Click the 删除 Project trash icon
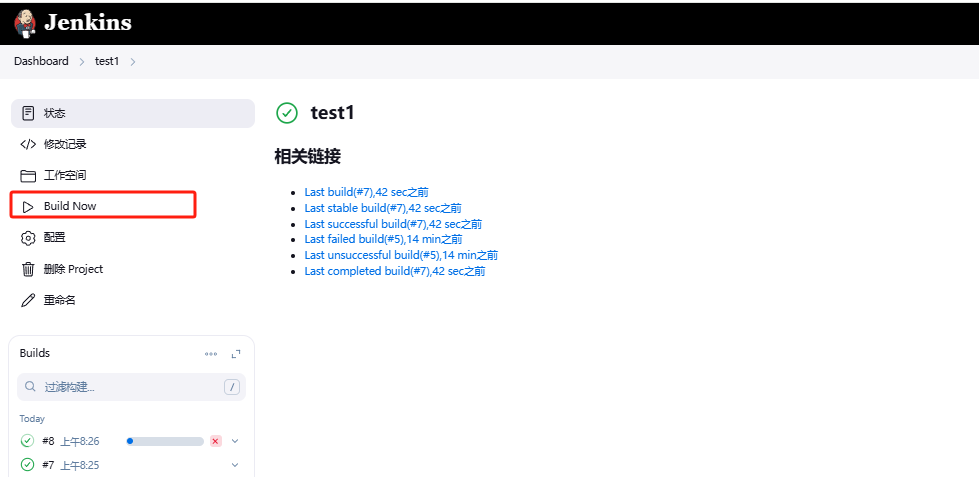The height and width of the screenshot is (477, 979). [28, 269]
